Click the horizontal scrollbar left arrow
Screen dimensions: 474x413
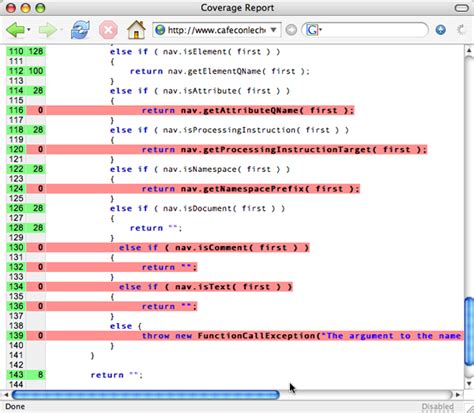pos(6,395)
